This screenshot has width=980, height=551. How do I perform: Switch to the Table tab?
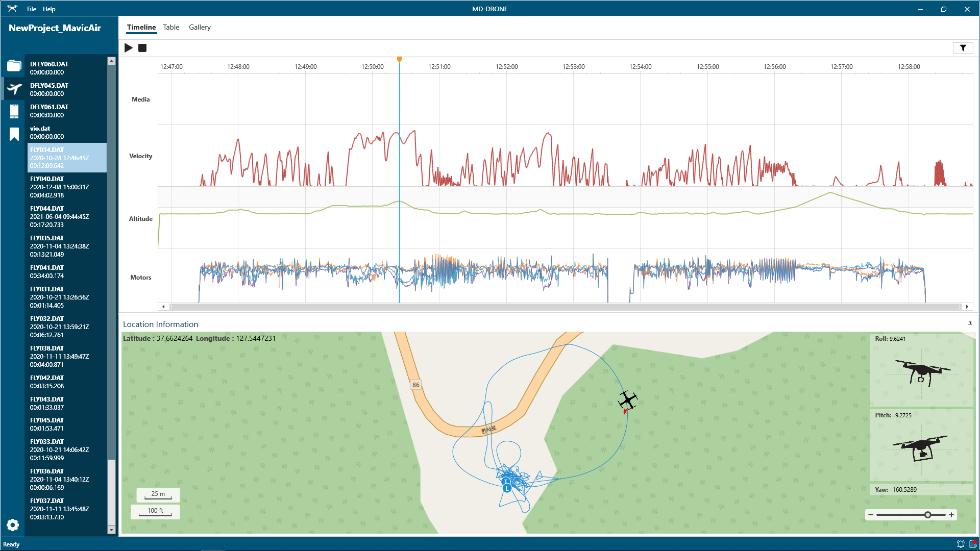pyautogui.click(x=171, y=28)
